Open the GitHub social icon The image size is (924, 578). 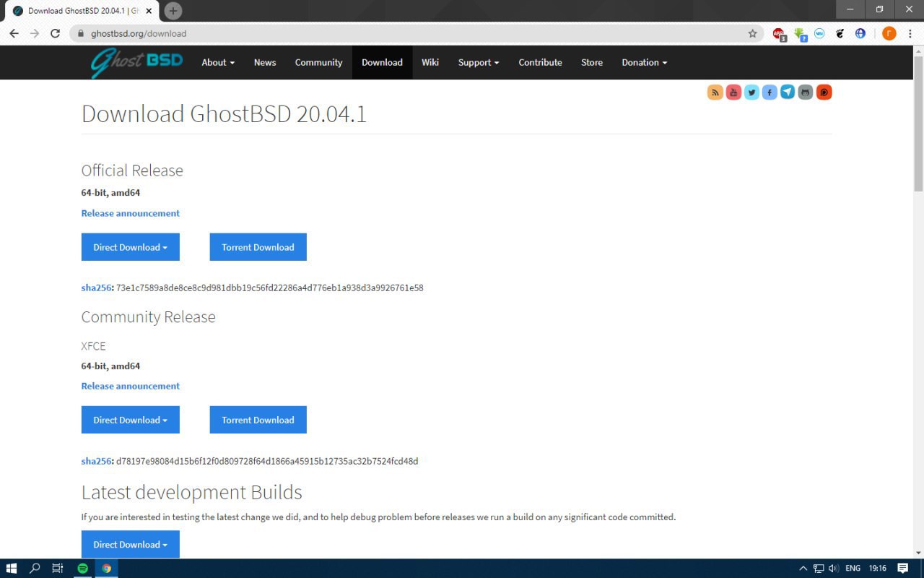[x=806, y=92]
